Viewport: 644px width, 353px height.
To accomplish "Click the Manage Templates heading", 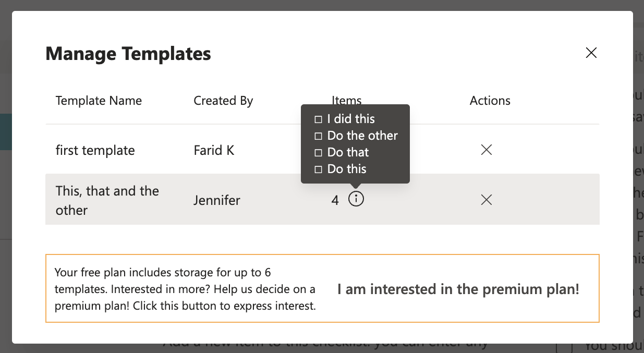I will click(x=128, y=54).
